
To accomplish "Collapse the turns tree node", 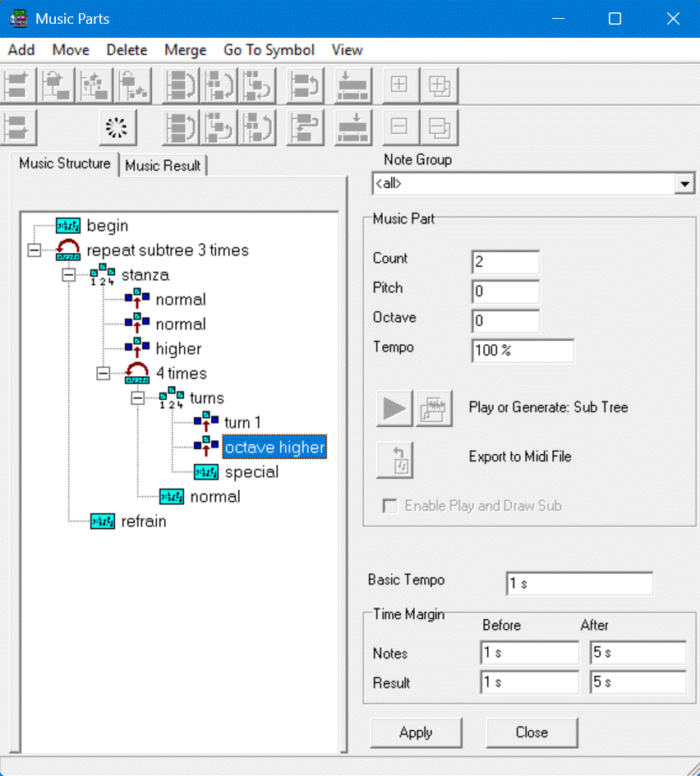I will coord(137,398).
